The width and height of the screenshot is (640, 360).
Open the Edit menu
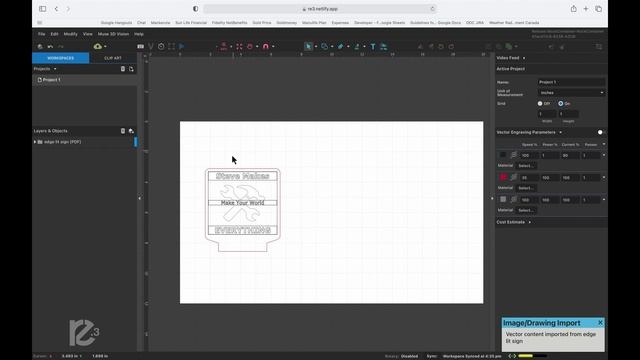(54, 34)
